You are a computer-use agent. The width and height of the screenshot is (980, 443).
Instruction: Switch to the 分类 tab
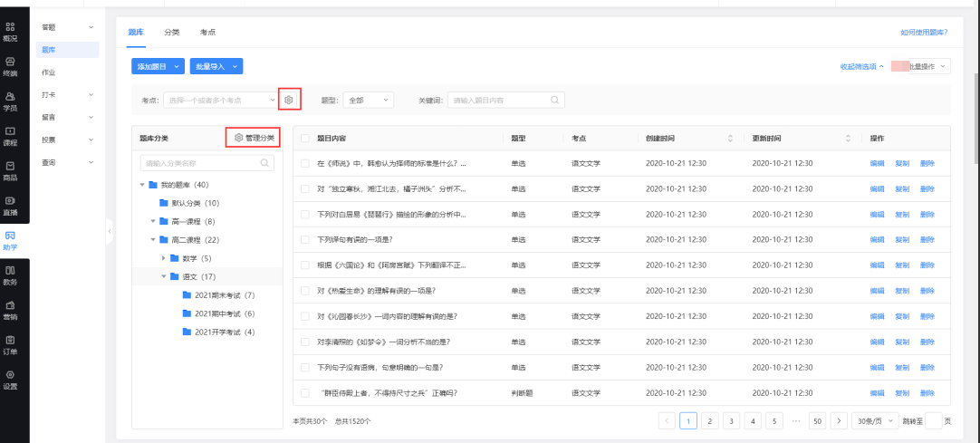pyautogui.click(x=171, y=32)
